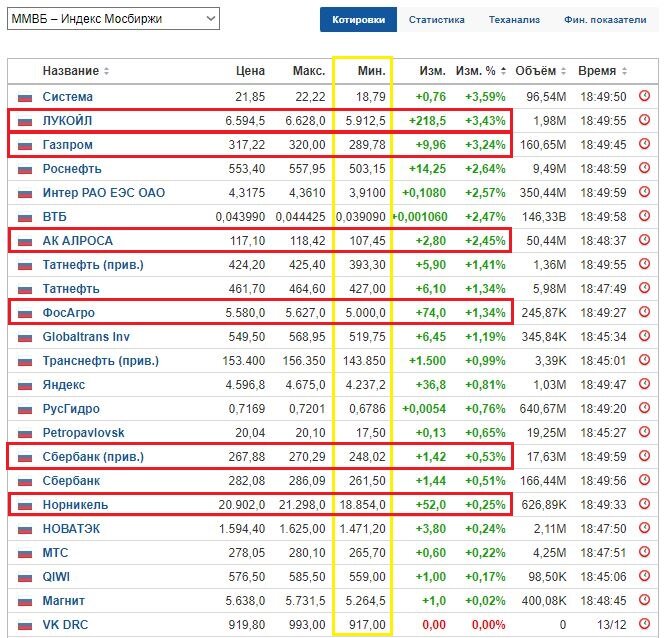The width and height of the screenshot is (665, 638).
Task: Open the АК АЛРОСА stock link
Action: [78, 241]
